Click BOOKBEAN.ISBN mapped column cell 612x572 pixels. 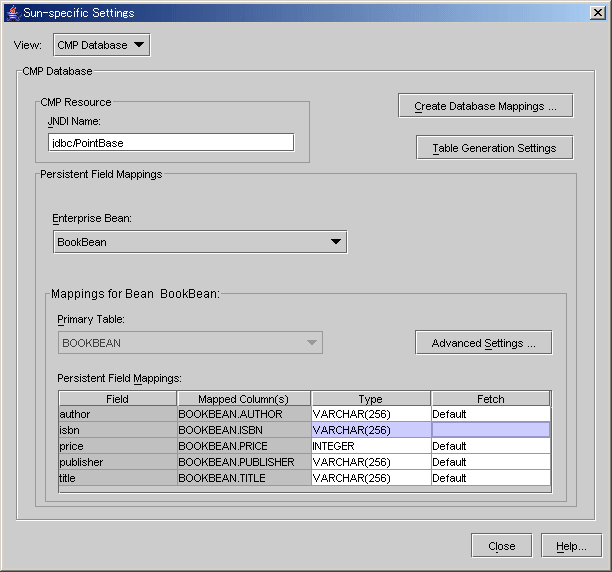click(x=244, y=430)
